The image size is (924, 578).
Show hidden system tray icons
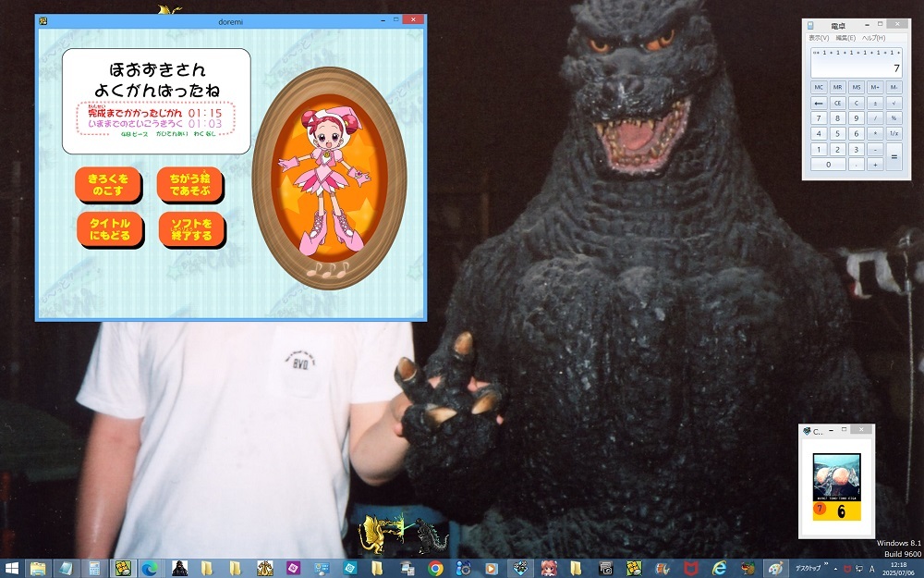pyautogui.click(x=835, y=569)
